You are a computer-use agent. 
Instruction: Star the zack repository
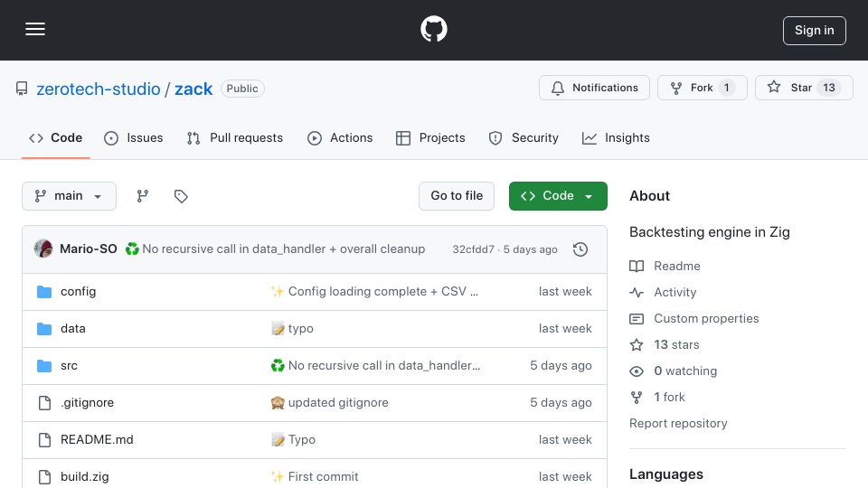[804, 88]
